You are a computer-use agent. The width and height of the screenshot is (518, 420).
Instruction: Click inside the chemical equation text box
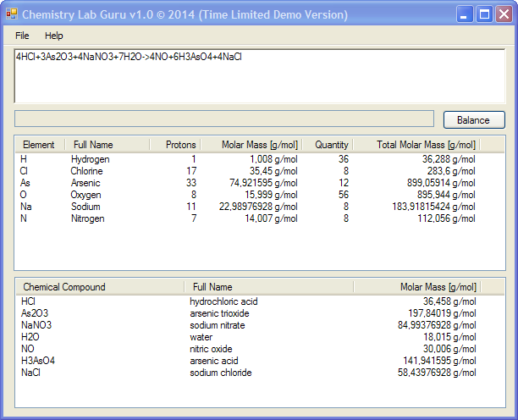(x=259, y=75)
